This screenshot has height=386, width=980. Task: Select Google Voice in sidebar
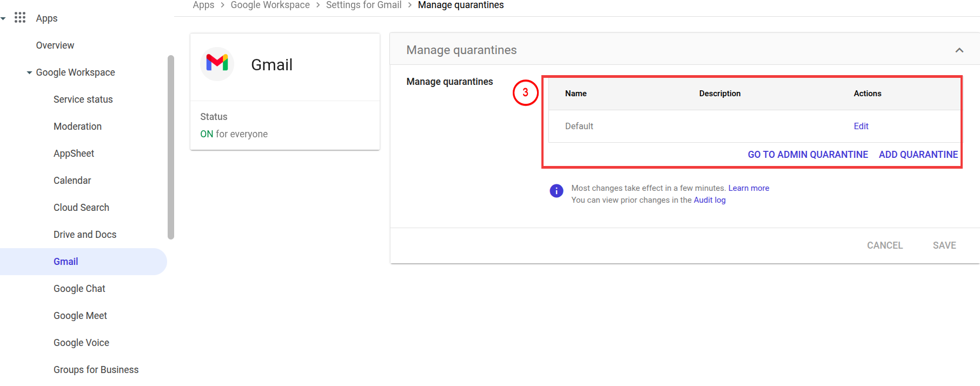(x=81, y=343)
